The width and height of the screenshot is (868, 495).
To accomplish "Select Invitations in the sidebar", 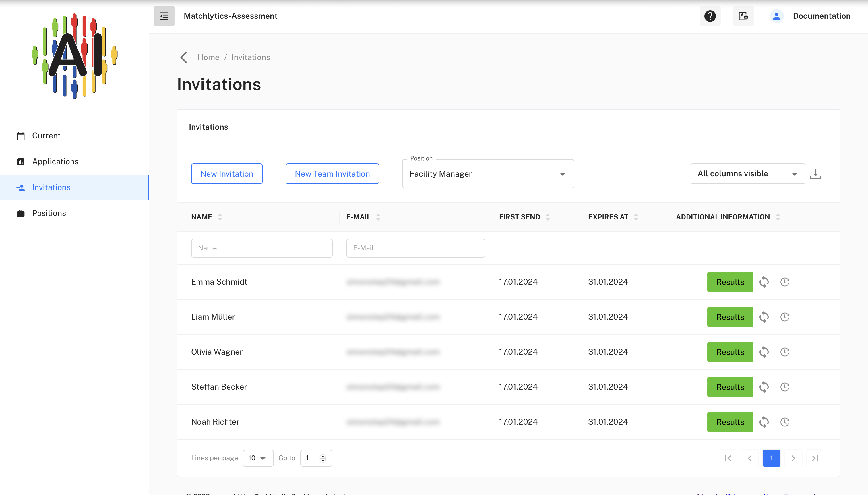I will tap(74, 187).
